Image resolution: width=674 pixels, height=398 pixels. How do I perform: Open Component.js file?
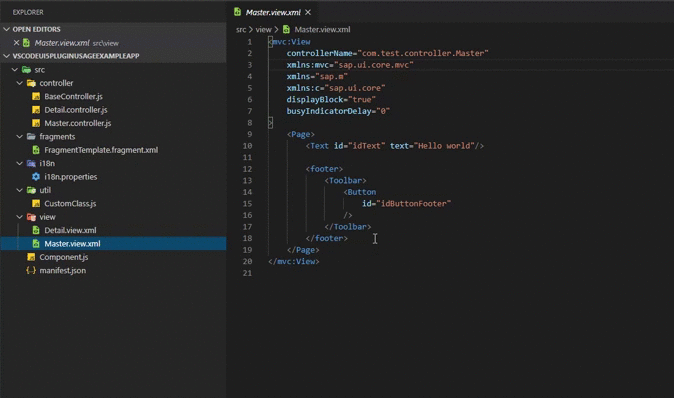[64, 257]
